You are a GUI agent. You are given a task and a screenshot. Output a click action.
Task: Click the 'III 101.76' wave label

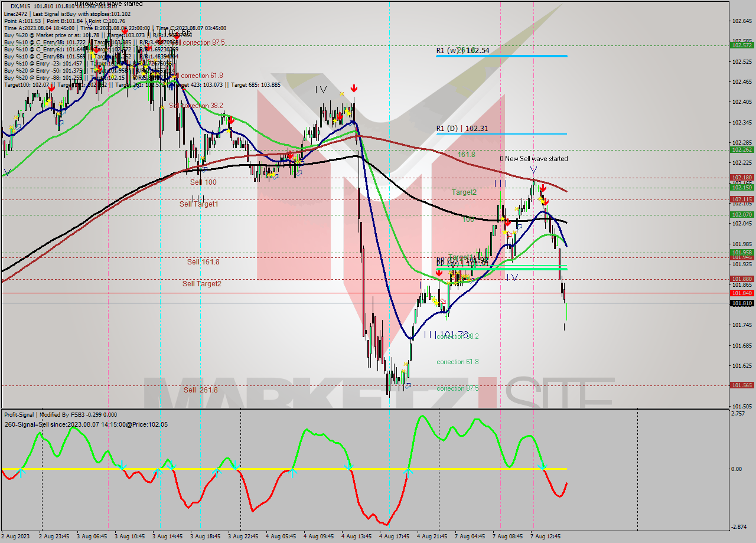[446, 335]
